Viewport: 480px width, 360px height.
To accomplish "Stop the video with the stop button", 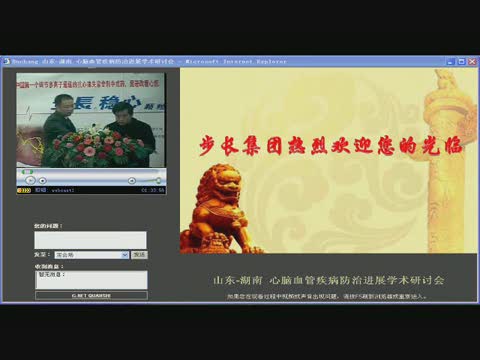I will pos(42,181).
